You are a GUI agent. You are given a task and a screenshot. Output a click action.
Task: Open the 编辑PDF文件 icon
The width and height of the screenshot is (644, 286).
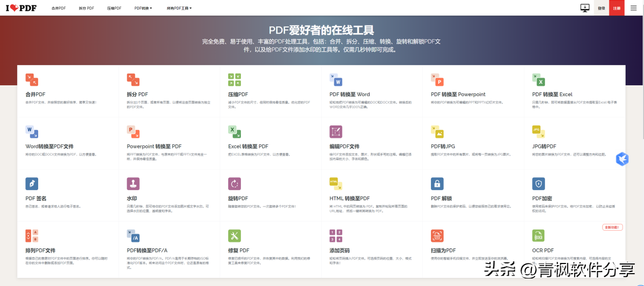(x=336, y=131)
